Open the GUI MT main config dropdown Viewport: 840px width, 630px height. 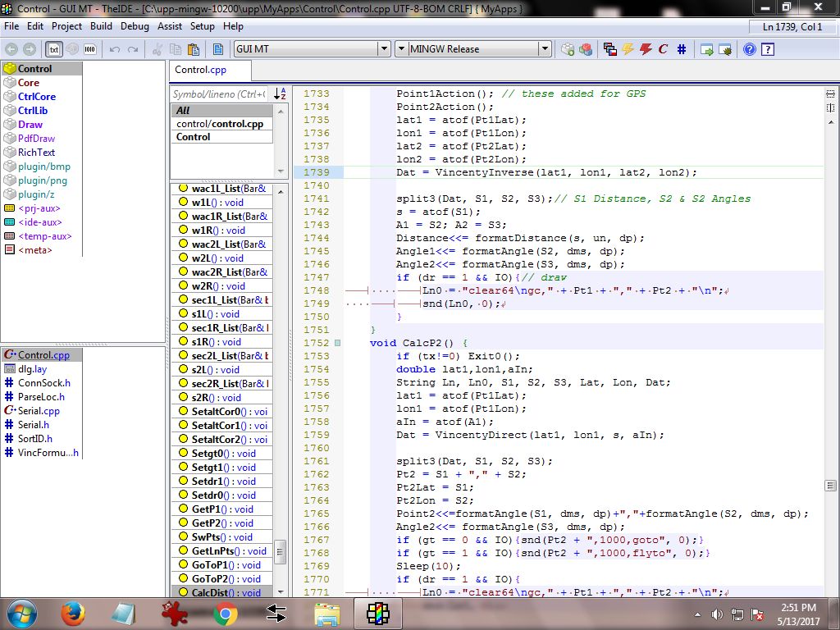[384, 49]
